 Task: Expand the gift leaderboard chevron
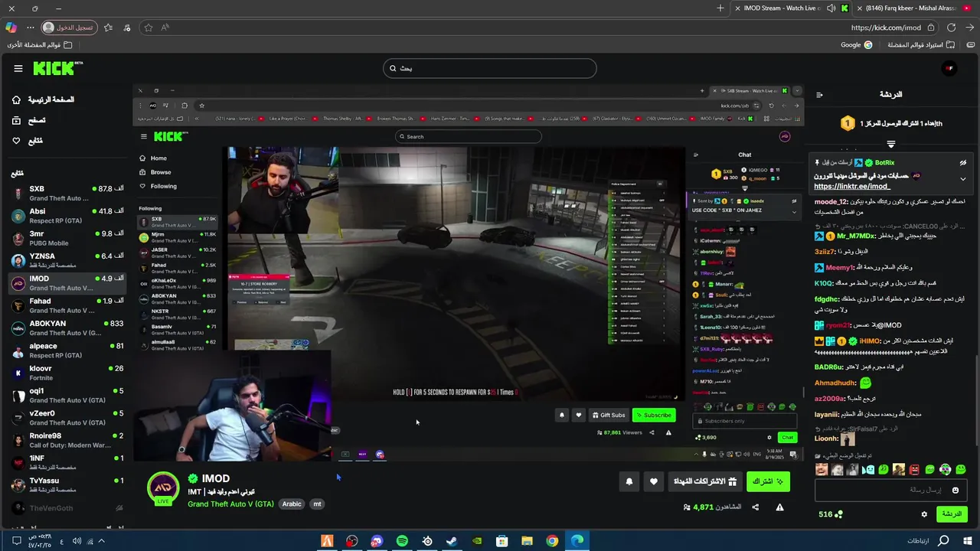(x=890, y=144)
